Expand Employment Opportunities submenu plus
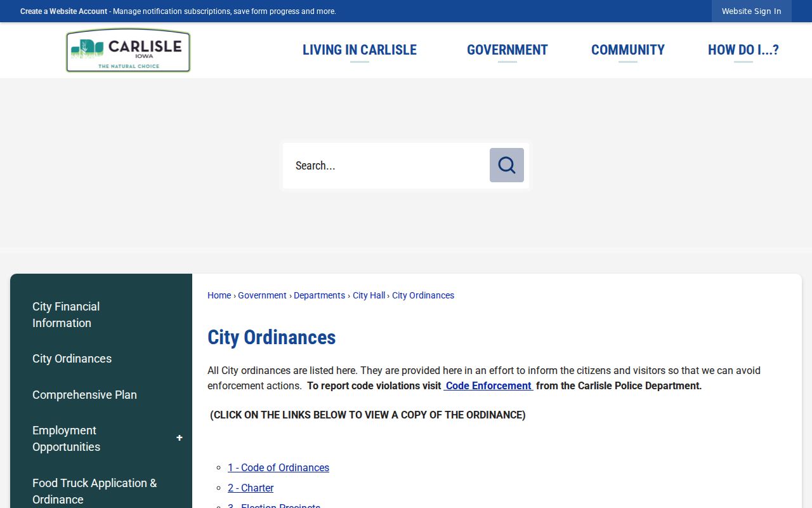The image size is (812, 508). tap(180, 438)
